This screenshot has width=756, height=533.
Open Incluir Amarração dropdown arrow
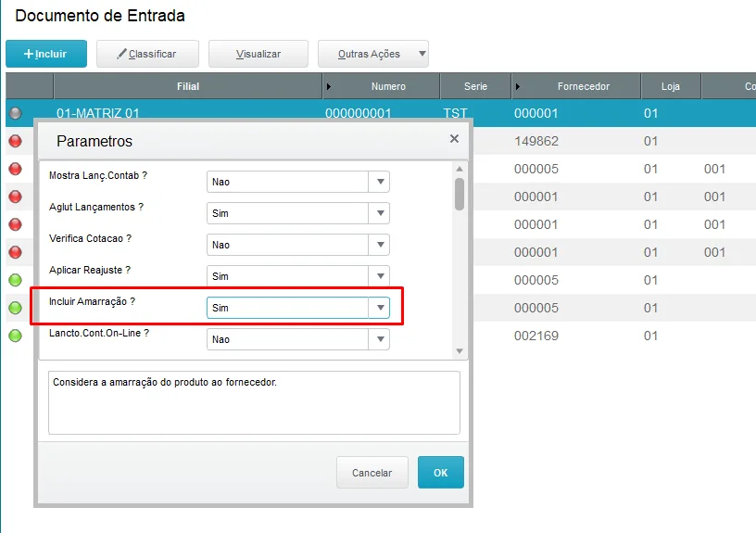[380, 308]
